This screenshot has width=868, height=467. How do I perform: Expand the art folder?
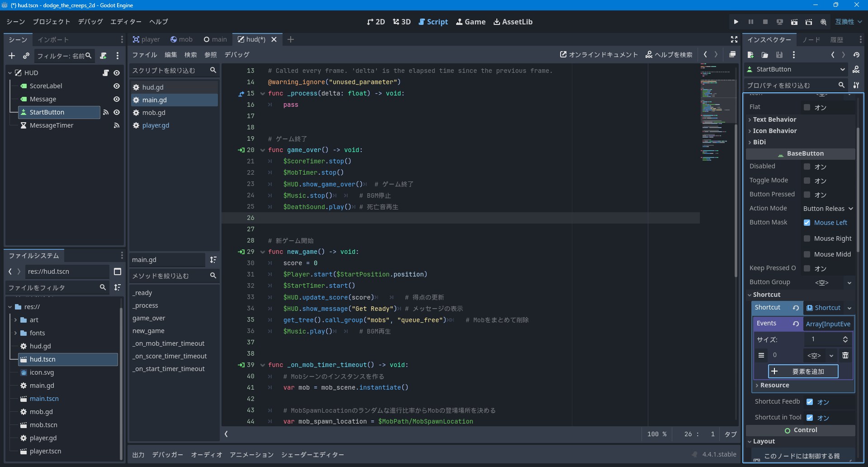tap(15, 320)
